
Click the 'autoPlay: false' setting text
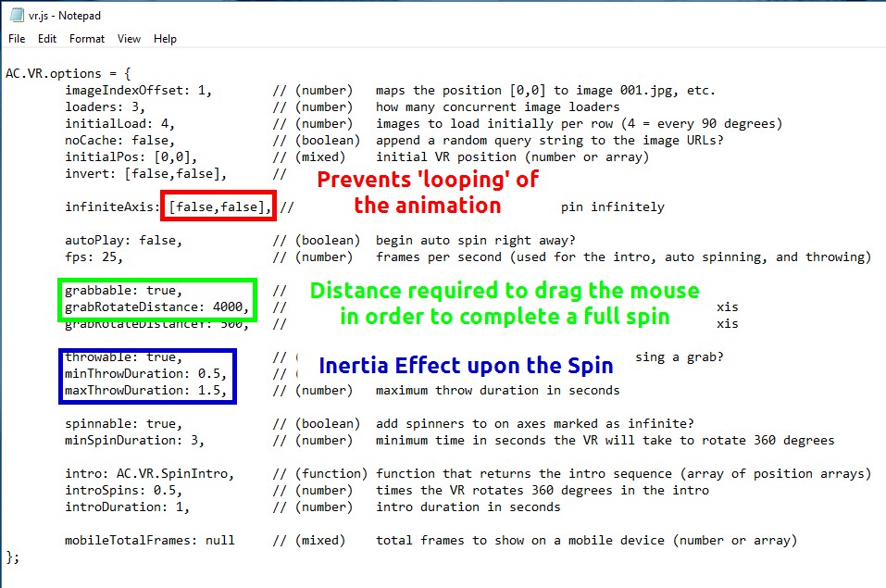pos(123,240)
